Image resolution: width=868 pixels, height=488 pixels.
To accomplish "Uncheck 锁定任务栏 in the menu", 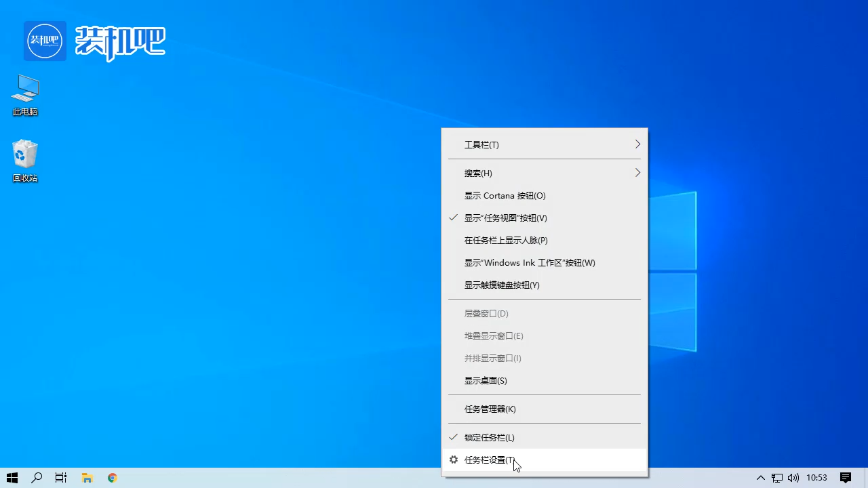I will pos(489,437).
